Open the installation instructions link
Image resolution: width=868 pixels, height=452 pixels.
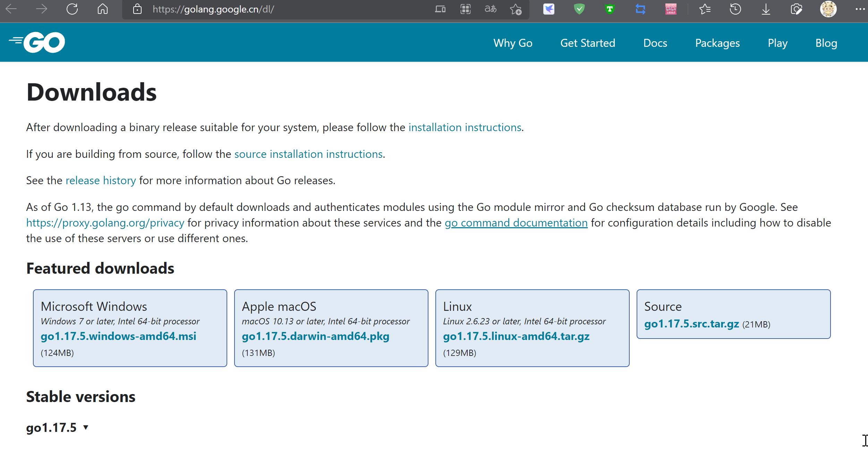(465, 127)
